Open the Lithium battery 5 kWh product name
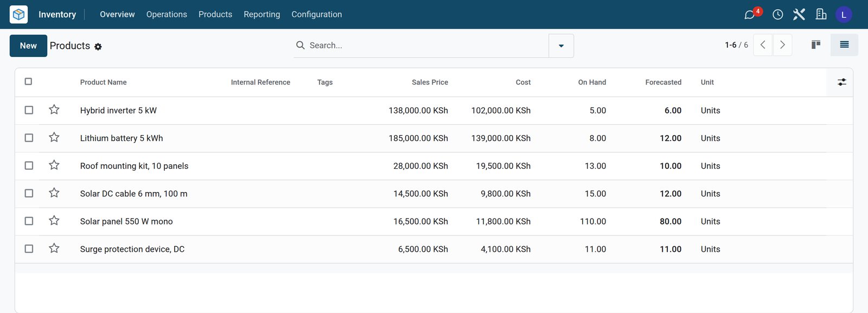 [x=122, y=138]
